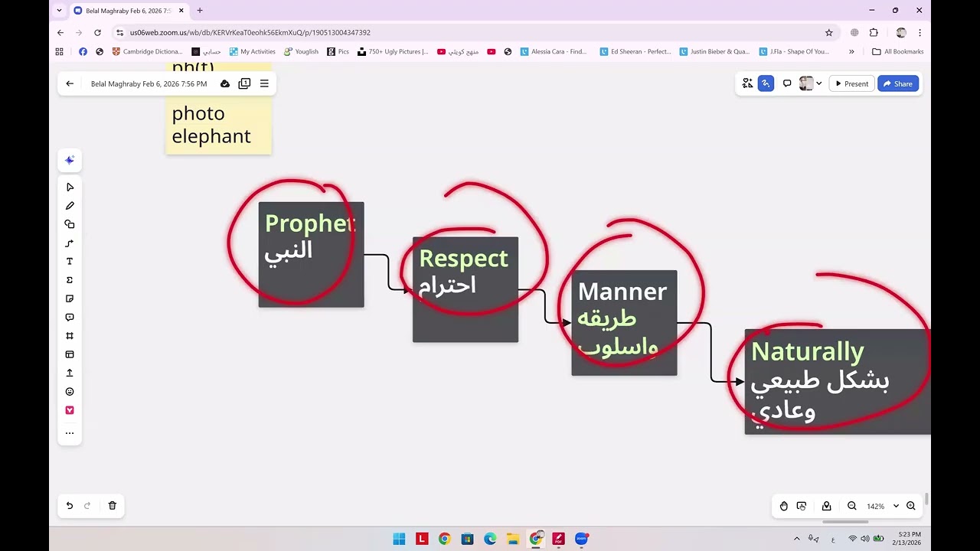Viewport: 980px width, 551px height.
Task: Open Chrome three-dot menu
Action: (920, 33)
